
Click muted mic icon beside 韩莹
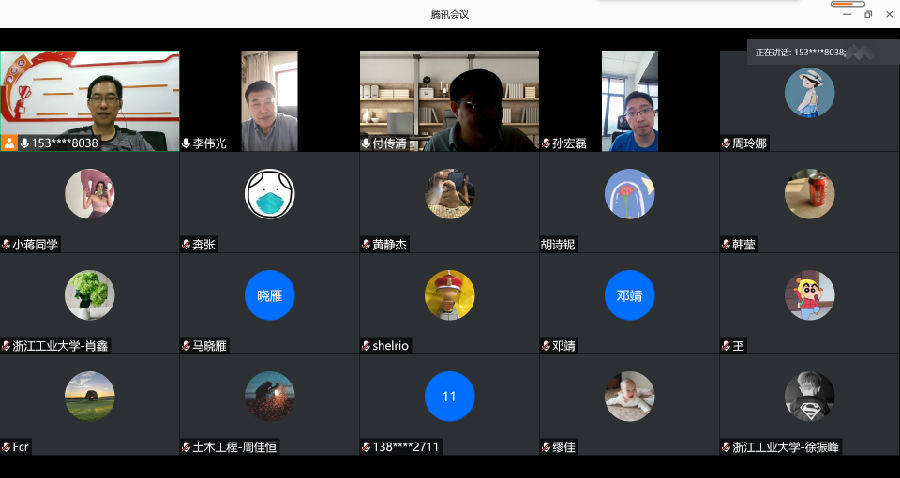tap(726, 244)
